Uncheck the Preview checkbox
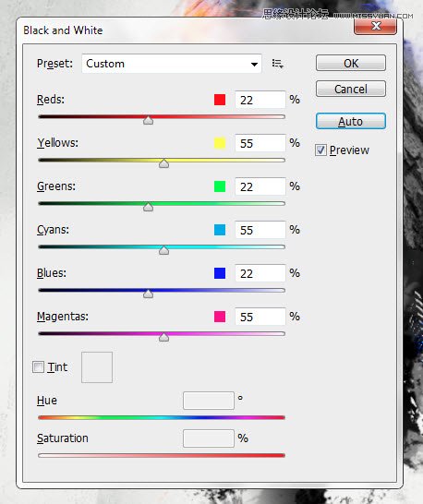Viewport: 423px width, 504px height. (320, 150)
